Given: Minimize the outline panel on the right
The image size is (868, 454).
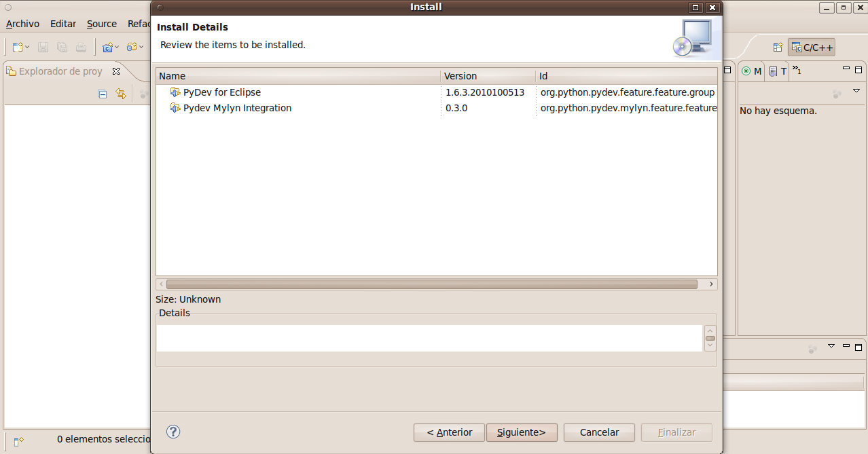Looking at the screenshot, I should click(846, 69).
